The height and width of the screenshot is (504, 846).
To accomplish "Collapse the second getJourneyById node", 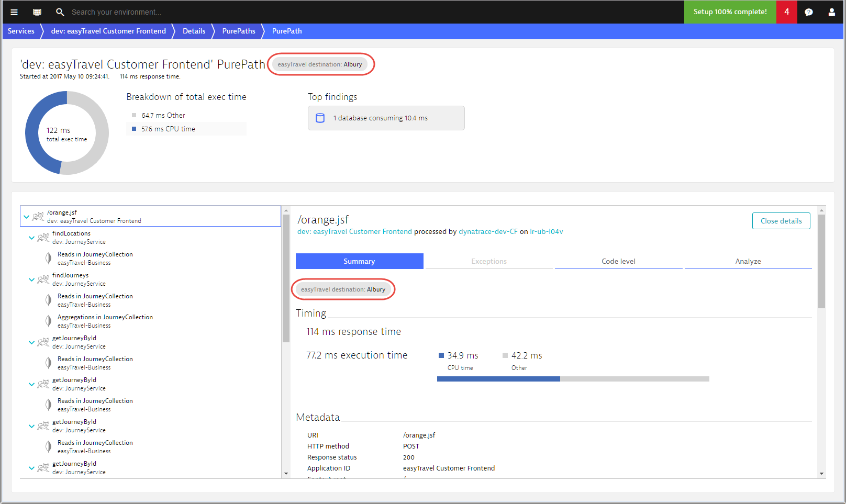I will tap(31, 384).
